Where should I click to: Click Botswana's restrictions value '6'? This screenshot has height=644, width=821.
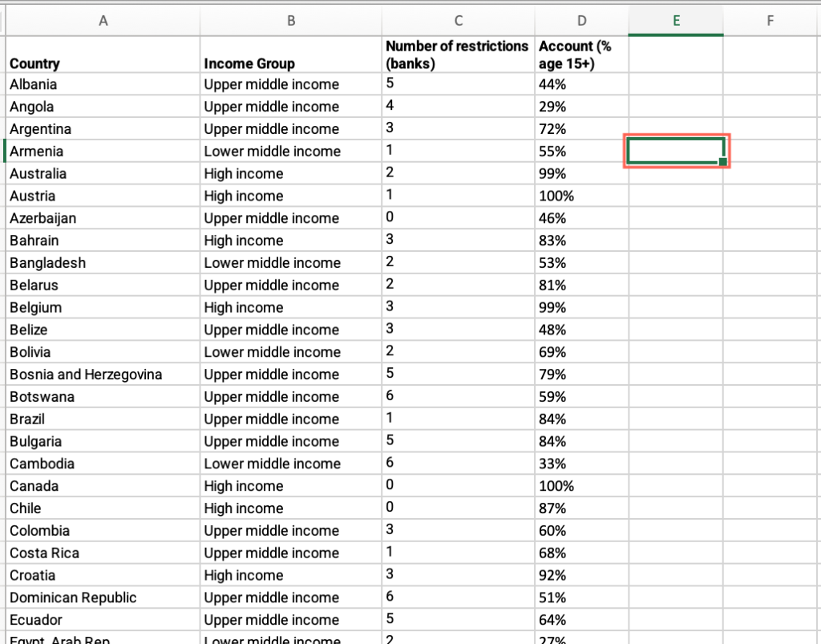458,396
